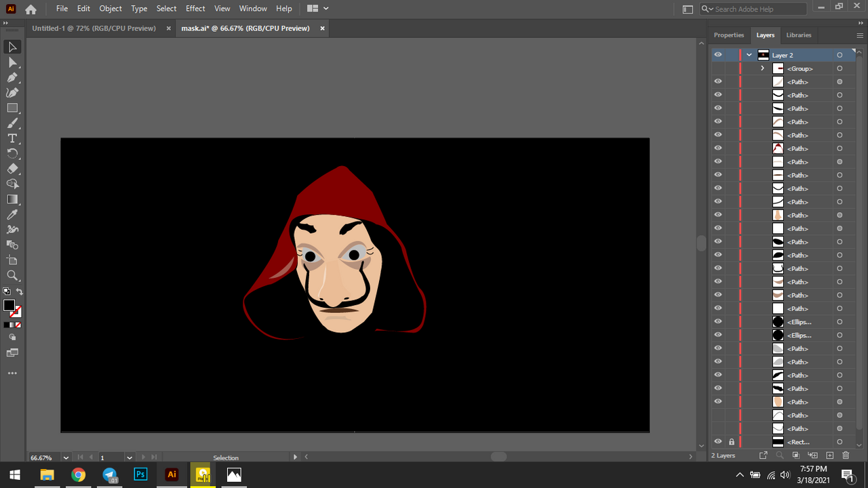Open Edit Toolbar three-dot button
868x488 pixels.
point(12,373)
